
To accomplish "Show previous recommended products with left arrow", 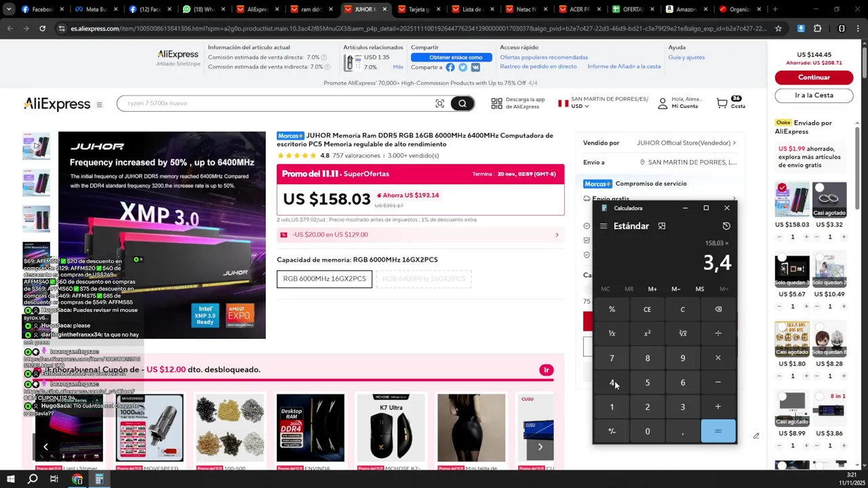I will [x=45, y=447].
